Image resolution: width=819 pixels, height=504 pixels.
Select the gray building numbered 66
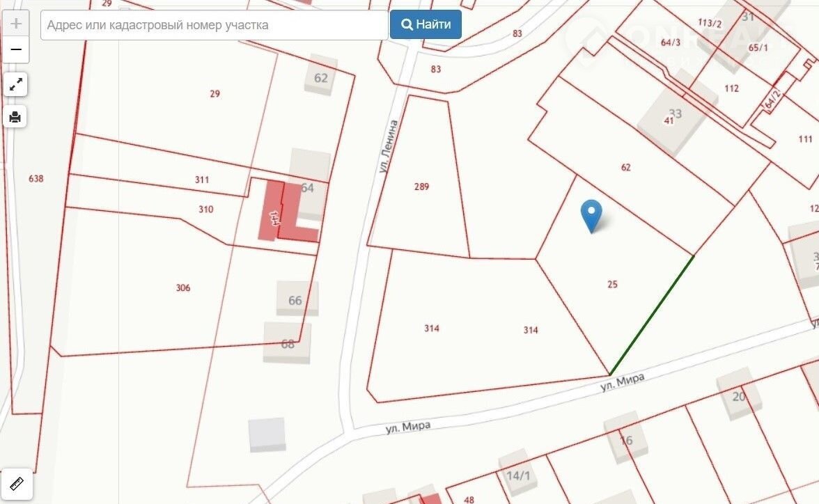(x=297, y=299)
